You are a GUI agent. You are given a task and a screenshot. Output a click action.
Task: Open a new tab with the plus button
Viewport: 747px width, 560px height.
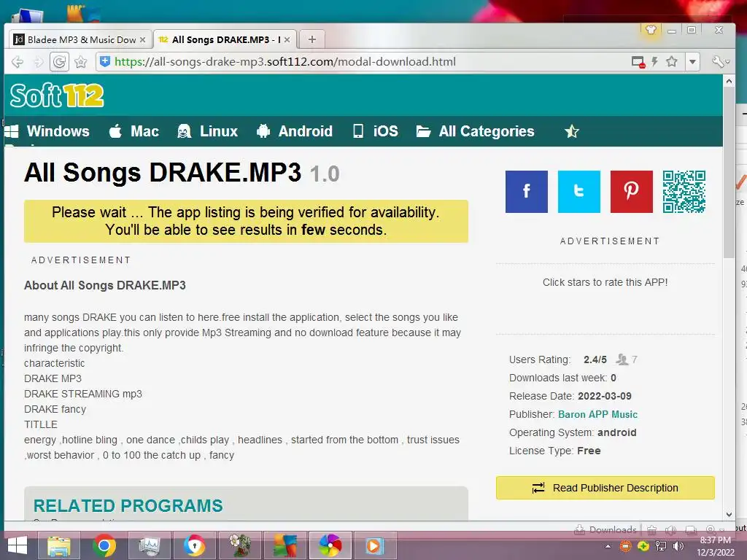click(x=312, y=39)
